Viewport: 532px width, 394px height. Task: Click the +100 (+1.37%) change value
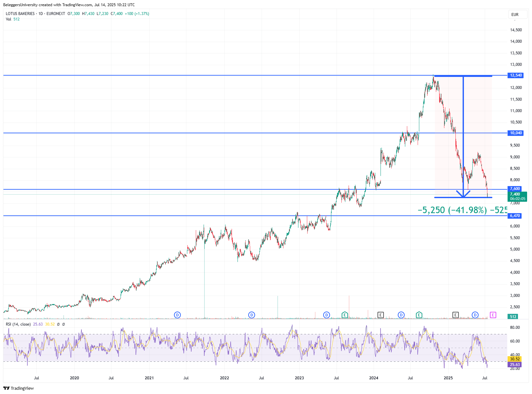click(137, 14)
